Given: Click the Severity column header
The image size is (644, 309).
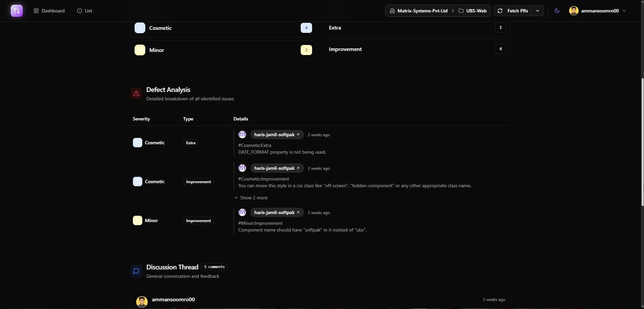Looking at the screenshot, I should tap(141, 119).
